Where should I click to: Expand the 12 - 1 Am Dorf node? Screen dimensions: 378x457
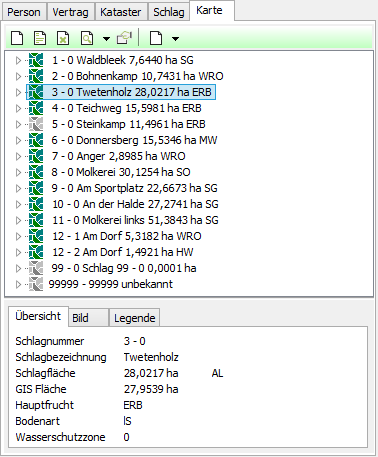18,236
